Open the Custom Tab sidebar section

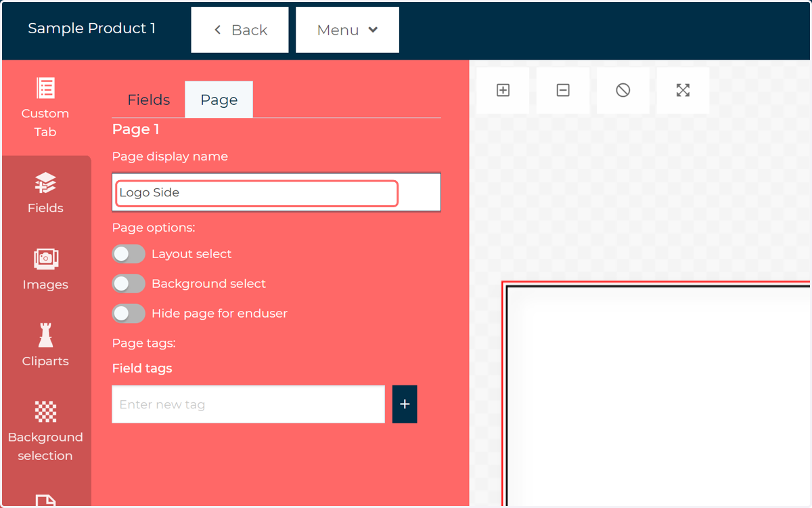(x=45, y=108)
